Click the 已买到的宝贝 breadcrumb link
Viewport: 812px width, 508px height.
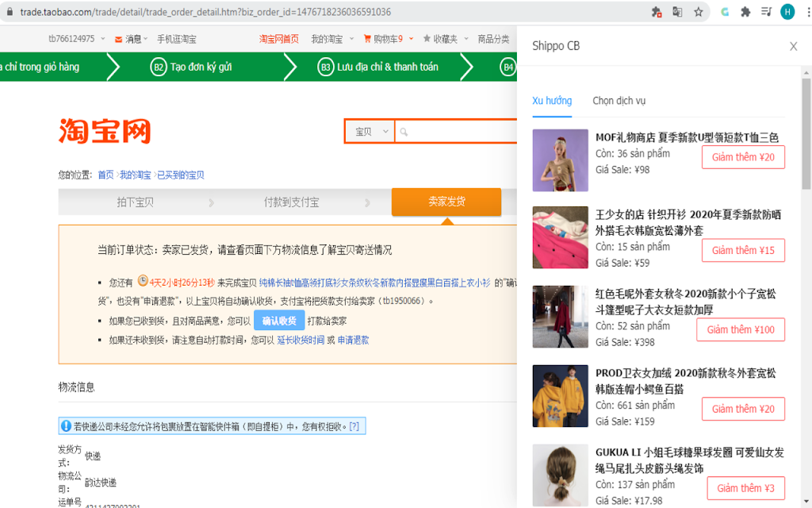pos(181,175)
